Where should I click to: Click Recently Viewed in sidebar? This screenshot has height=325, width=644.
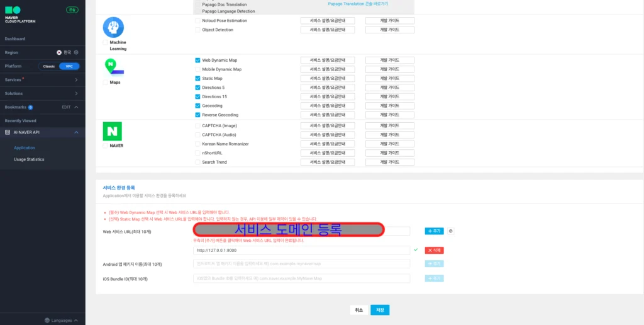pyautogui.click(x=21, y=121)
